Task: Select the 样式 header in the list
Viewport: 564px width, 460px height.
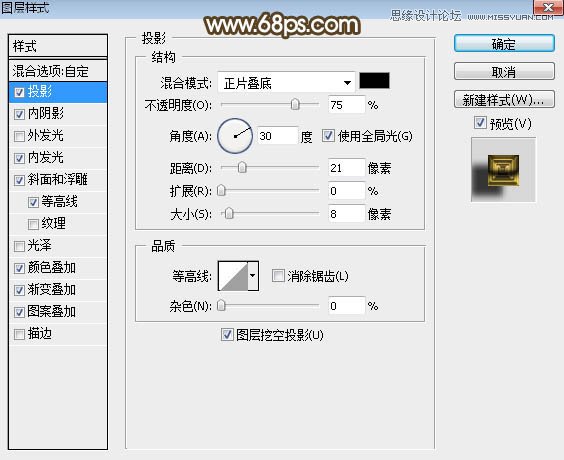Action: (x=58, y=46)
